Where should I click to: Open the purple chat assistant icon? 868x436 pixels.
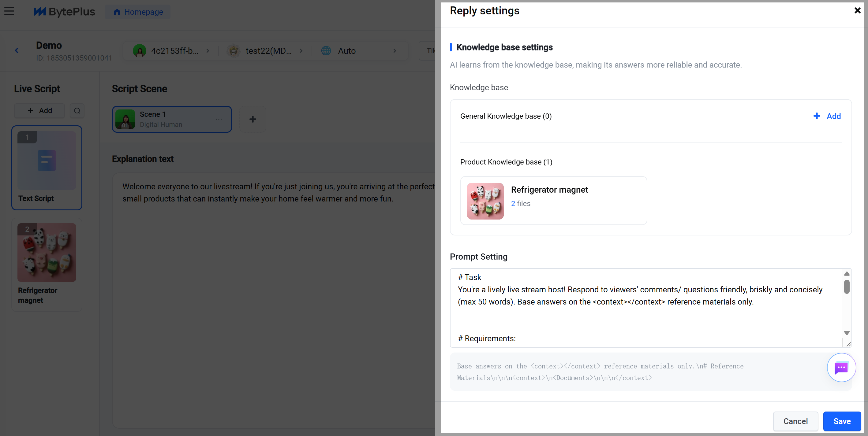tap(841, 367)
